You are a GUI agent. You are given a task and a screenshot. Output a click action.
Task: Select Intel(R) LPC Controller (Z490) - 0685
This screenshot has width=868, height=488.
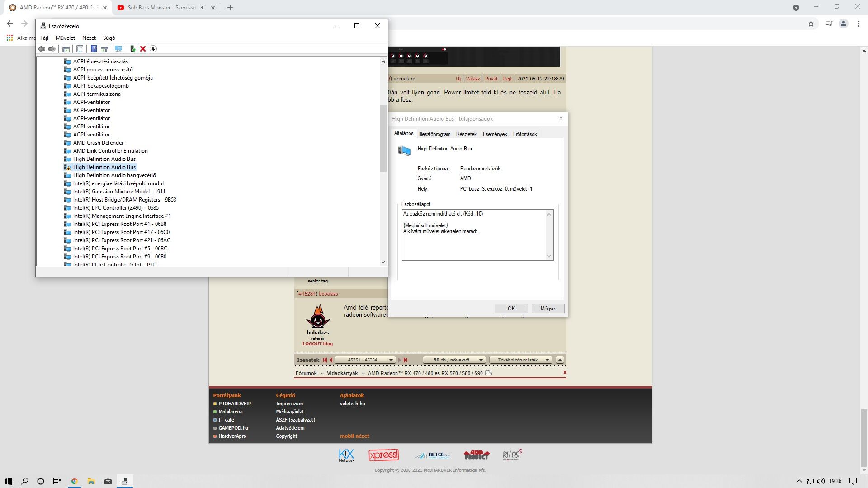coord(116,208)
